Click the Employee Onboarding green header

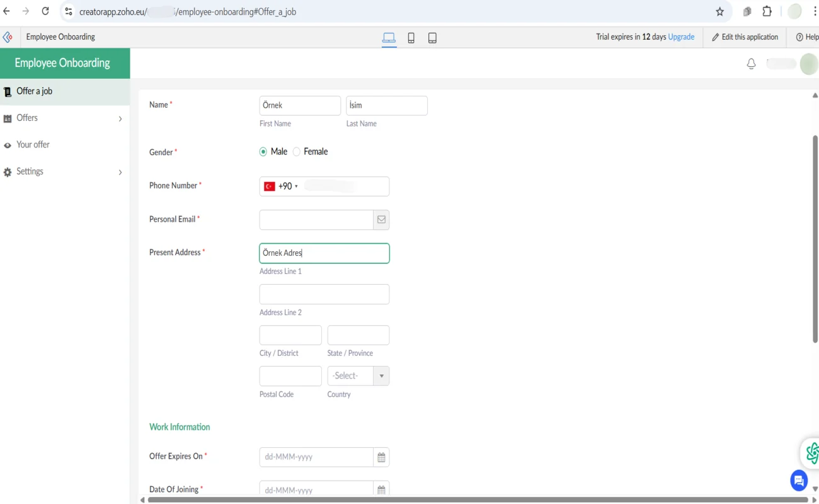click(x=65, y=63)
